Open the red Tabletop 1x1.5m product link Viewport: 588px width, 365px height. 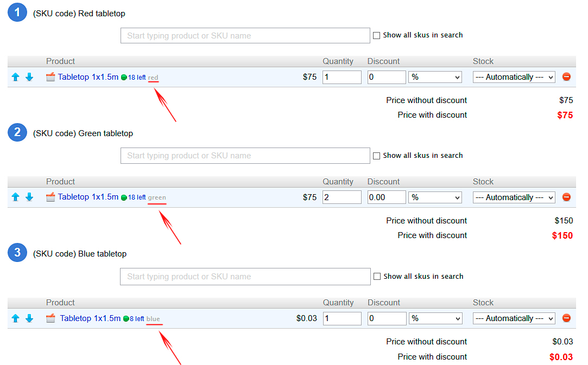tap(88, 77)
